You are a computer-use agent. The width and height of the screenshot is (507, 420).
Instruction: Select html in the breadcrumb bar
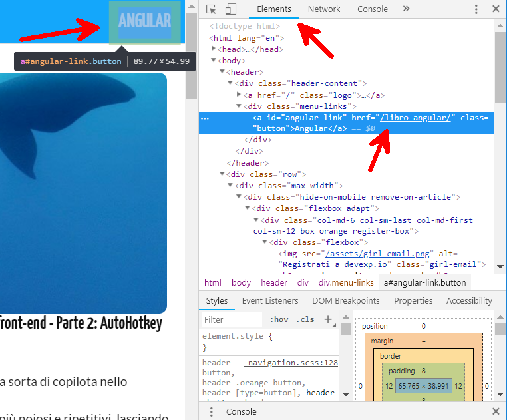(213, 283)
